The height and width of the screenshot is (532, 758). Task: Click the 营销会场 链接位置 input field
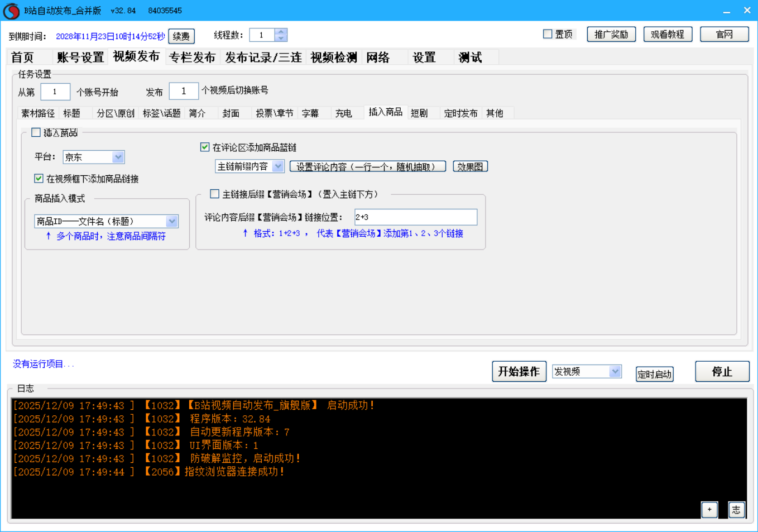click(x=415, y=217)
